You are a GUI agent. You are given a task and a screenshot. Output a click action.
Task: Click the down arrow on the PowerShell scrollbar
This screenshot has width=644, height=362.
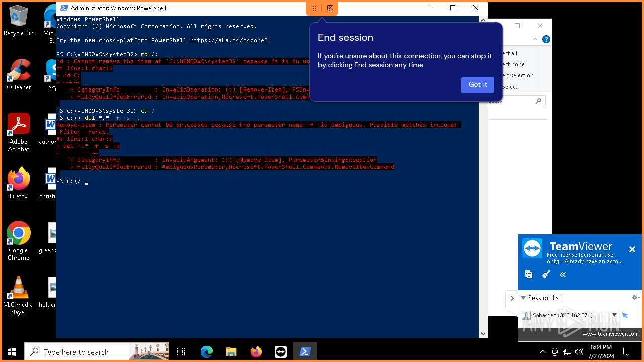click(484, 333)
